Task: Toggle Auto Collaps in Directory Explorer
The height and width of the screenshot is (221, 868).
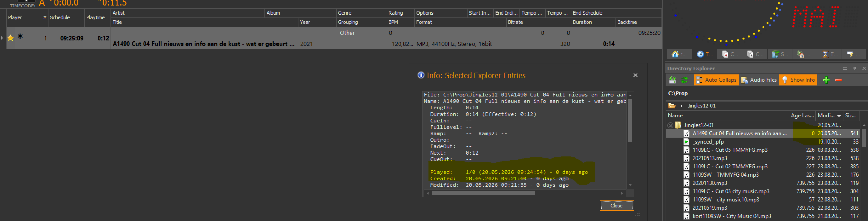Action: (716, 80)
